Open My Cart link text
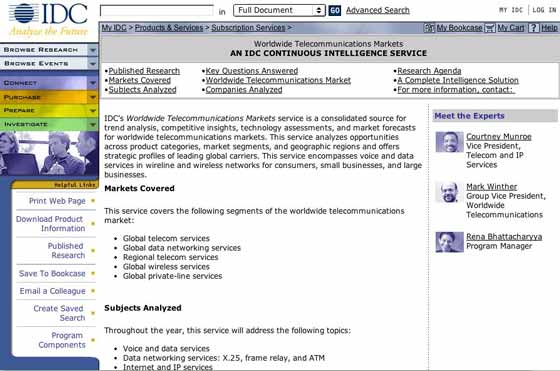This screenshot has height=371, width=560. pyautogui.click(x=511, y=28)
